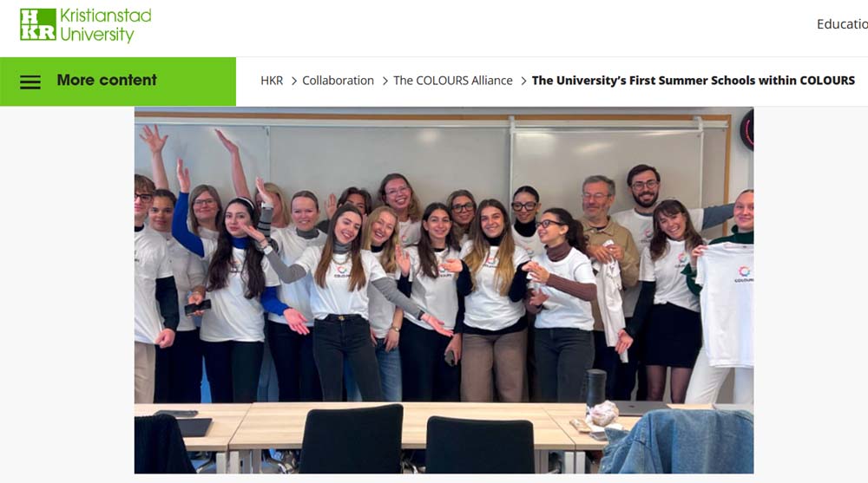This screenshot has width=868, height=483.
Task: Open the Collaboration breadcrumb
Action: (x=338, y=81)
